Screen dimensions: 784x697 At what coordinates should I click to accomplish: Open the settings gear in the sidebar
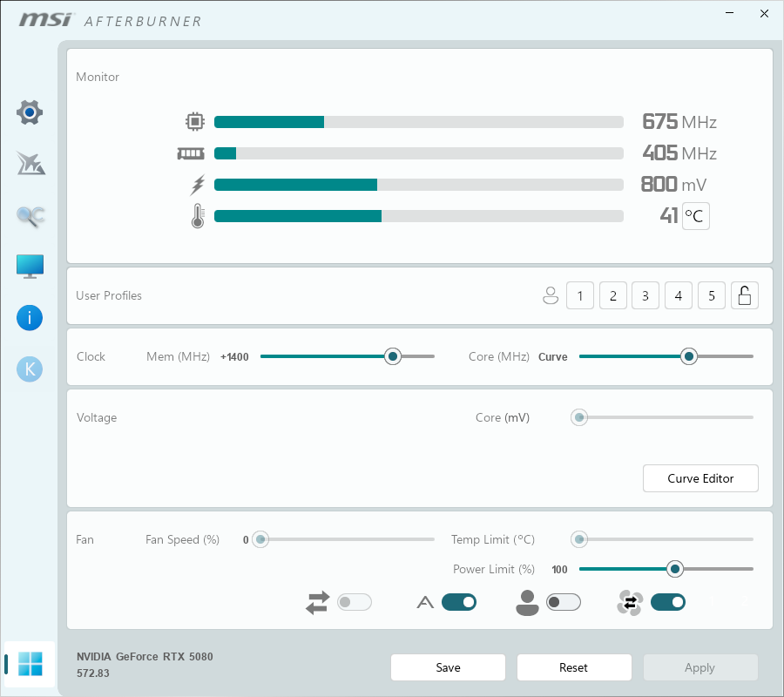point(30,112)
